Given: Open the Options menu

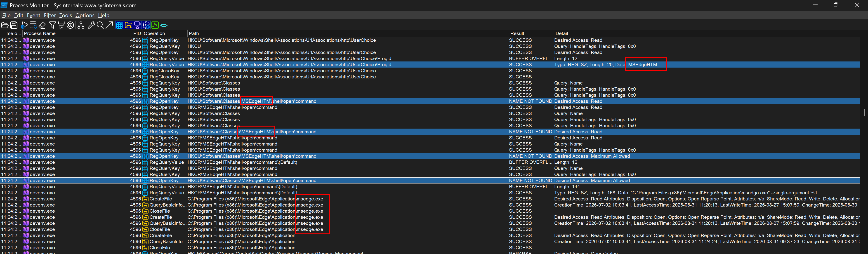Looking at the screenshot, I should tap(85, 15).
